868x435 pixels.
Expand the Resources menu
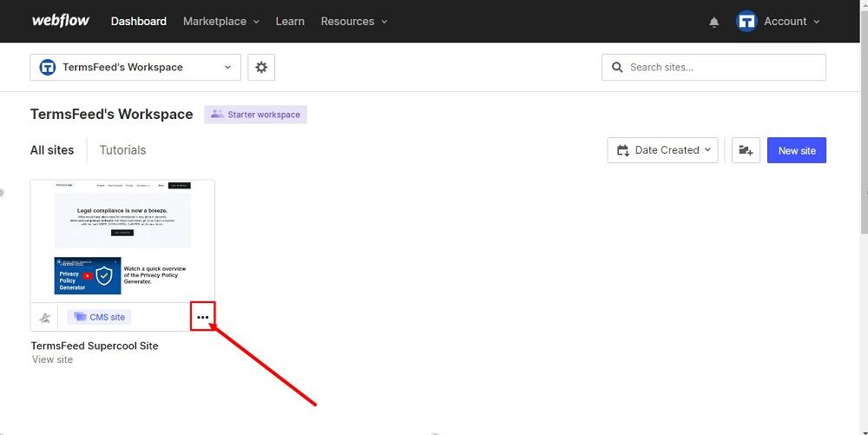tap(354, 21)
